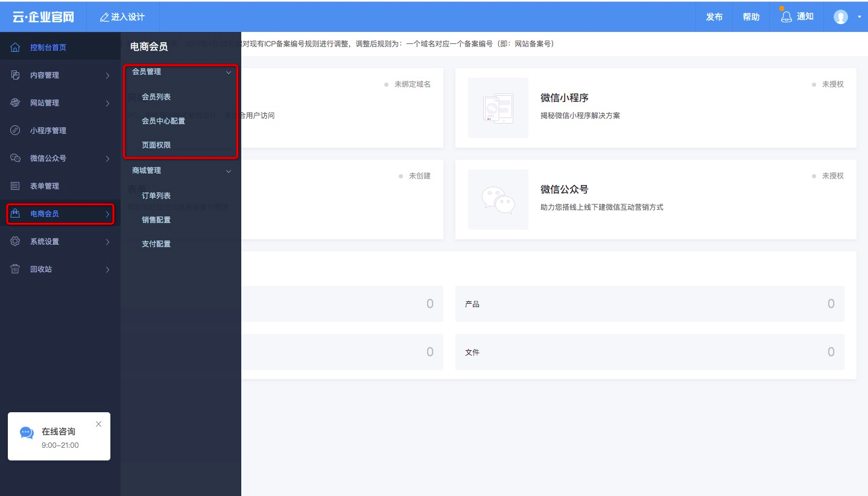Click 未授权 status on 微信公众号 card
868x496 pixels.
(x=833, y=176)
